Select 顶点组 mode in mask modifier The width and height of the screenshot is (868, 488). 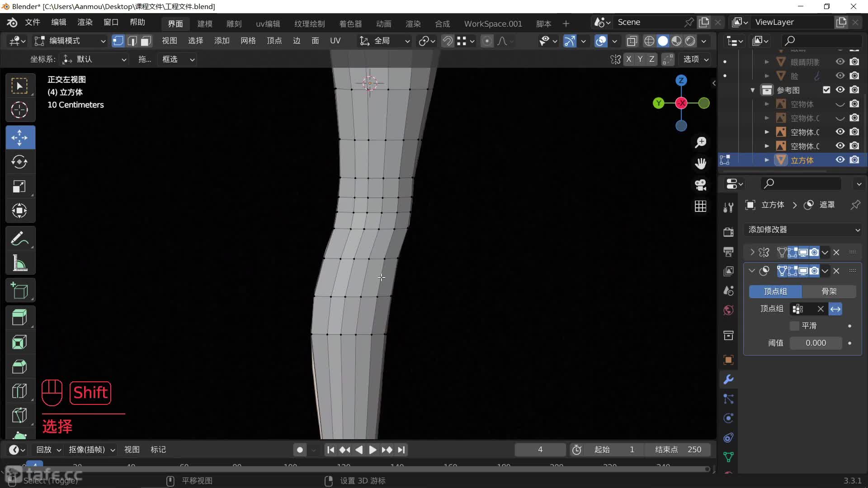click(775, 291)
